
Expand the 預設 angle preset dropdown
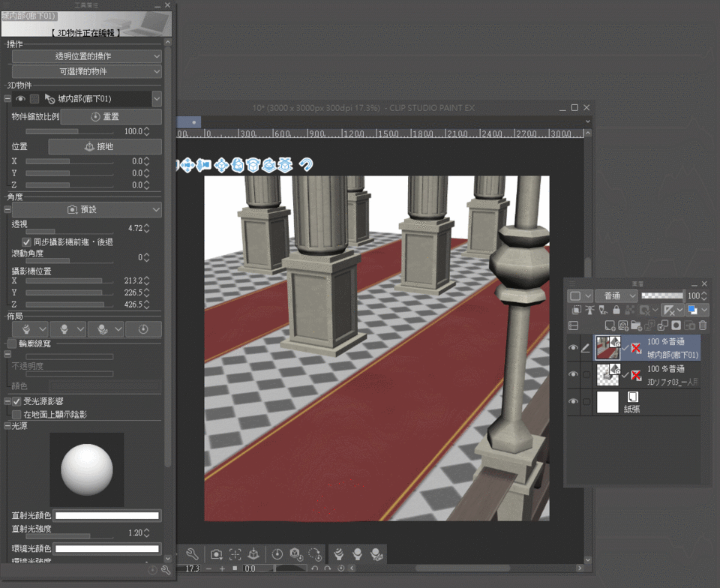click(86, 210)
